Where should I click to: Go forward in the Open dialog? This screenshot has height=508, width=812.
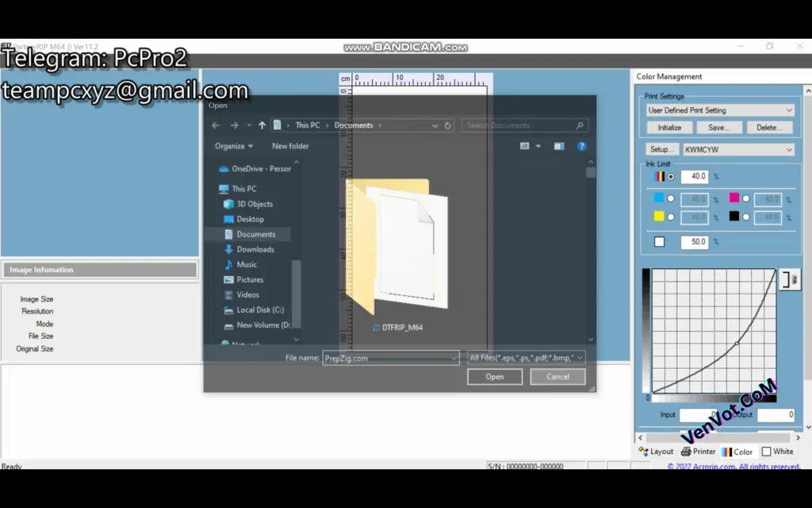234,125
